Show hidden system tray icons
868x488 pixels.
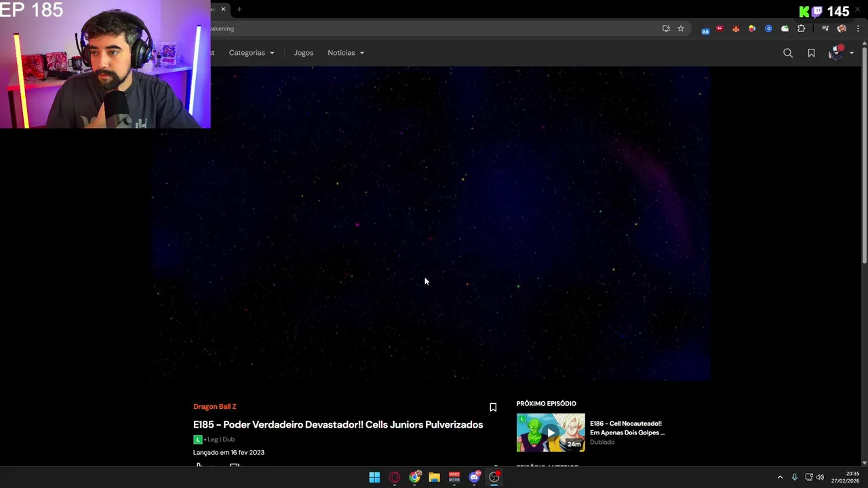[x=780, y=477]
